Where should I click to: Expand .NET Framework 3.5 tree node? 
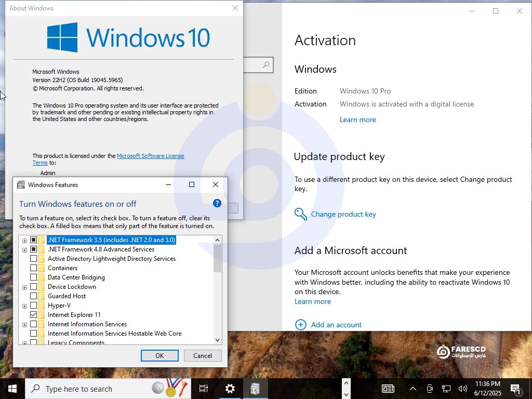pyautogui.click(x=24, y=241)
